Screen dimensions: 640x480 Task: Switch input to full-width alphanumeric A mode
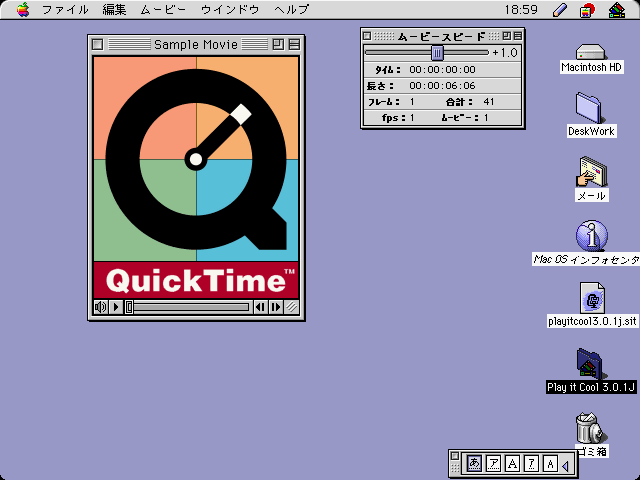click(x=512, y=464)
